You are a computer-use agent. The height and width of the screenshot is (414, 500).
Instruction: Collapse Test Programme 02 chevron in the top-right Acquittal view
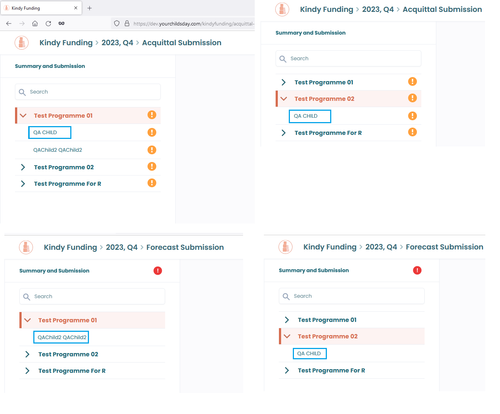pyautogui.click(x=284, y=99)
